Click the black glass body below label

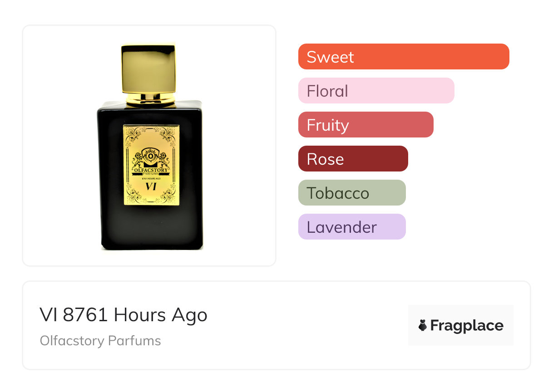pyautogui.click(x=151, y=228)
